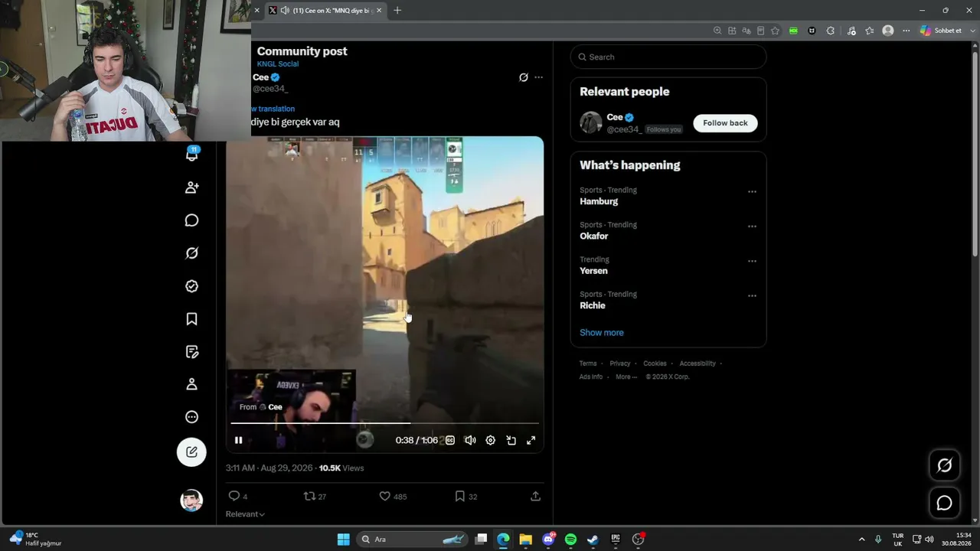980x551 pixels.
Task: Enable picture-in-picture for the video
Action: point(511,440)
